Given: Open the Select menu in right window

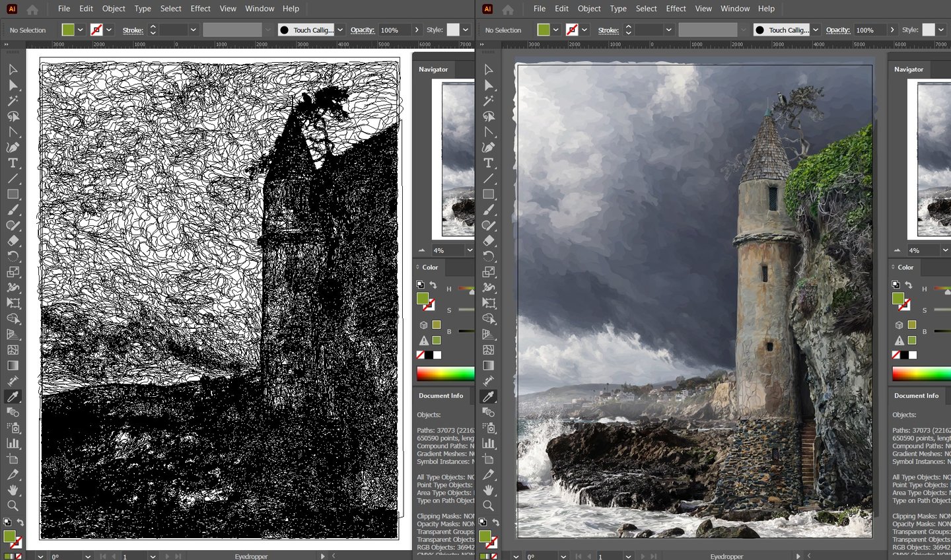Looking at the screenshot, I should (646, 9).
